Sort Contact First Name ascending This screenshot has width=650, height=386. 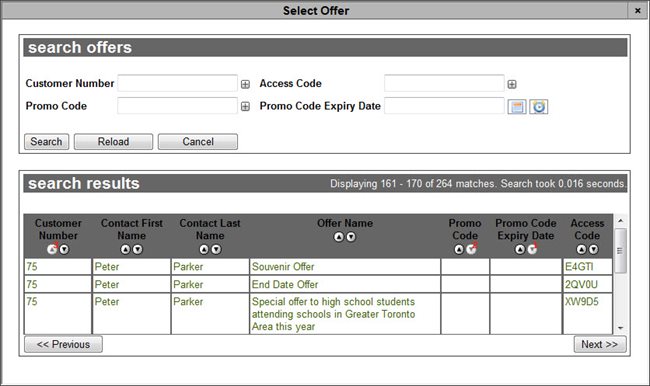(125, 249)
